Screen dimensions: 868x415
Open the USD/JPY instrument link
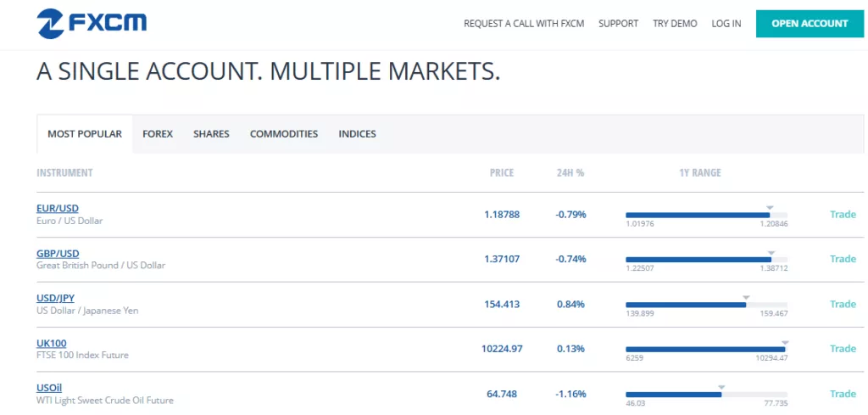click(55, 298)
